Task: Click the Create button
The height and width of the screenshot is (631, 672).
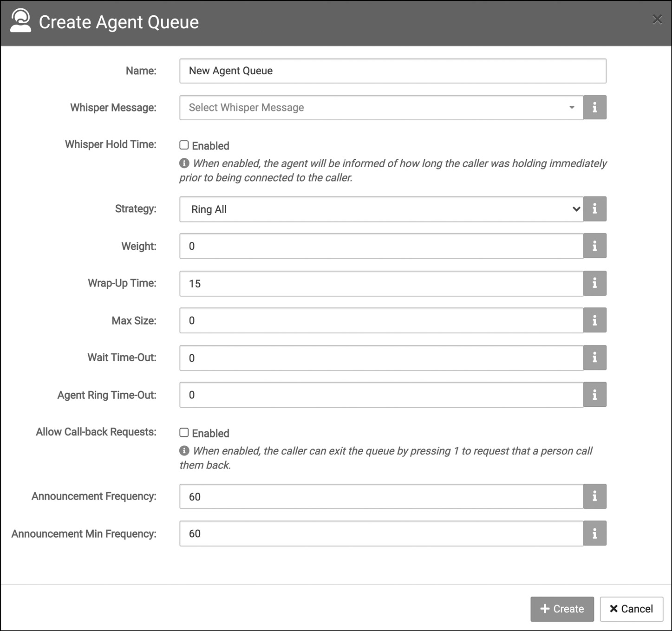Action: pos(562,609)
